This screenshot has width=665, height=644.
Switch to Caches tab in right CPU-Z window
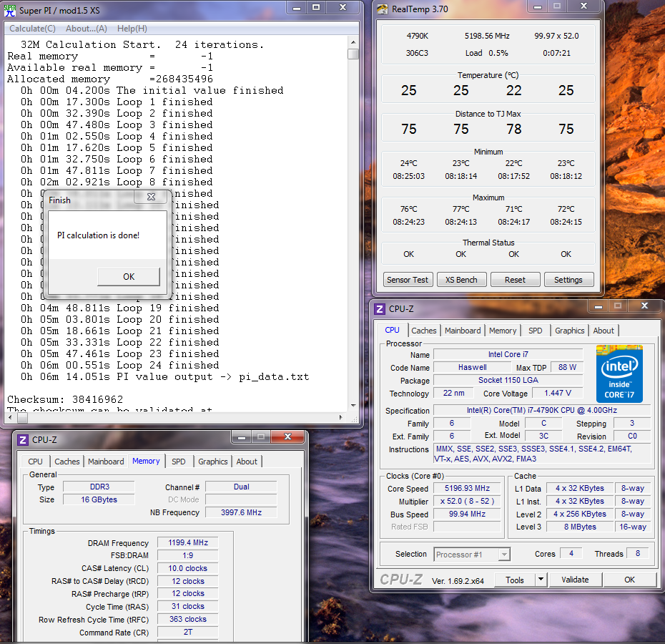[x=424, y=331]
